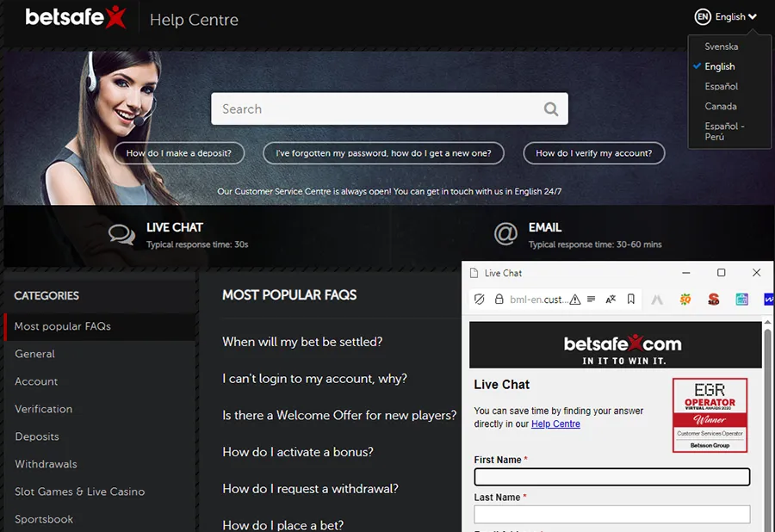
Task: Click the Live Chat vertical scrollbar
Action: (767, 424)
